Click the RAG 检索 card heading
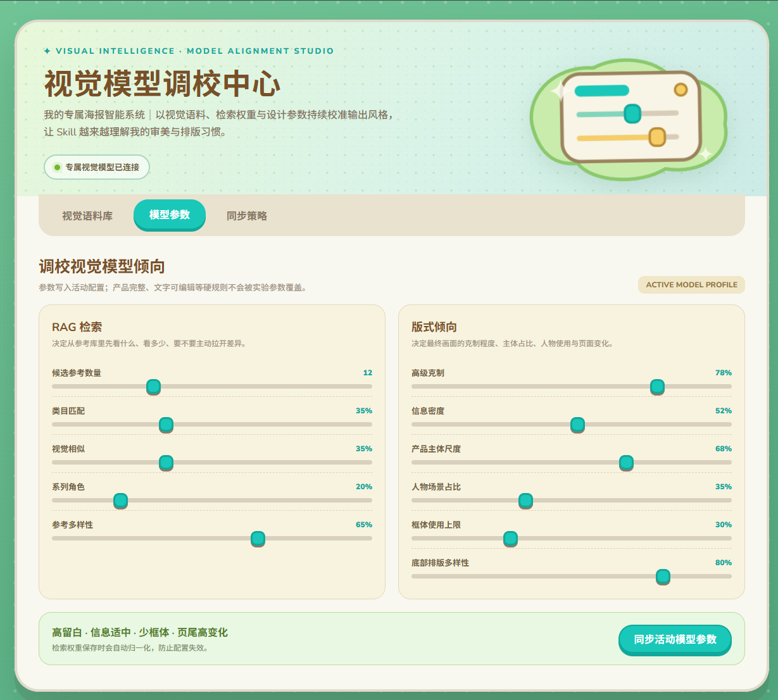This screenshot has height=700, width=778. [77, 327]
